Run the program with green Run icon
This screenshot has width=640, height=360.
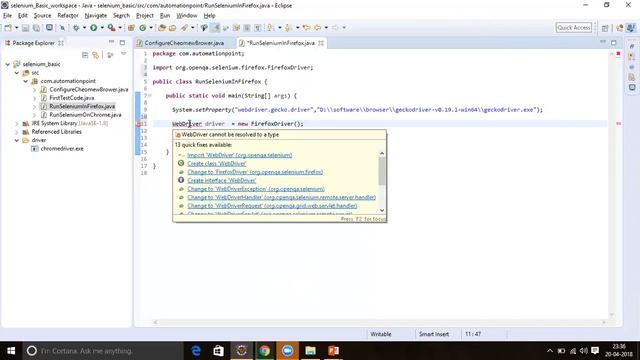[93, 28]
